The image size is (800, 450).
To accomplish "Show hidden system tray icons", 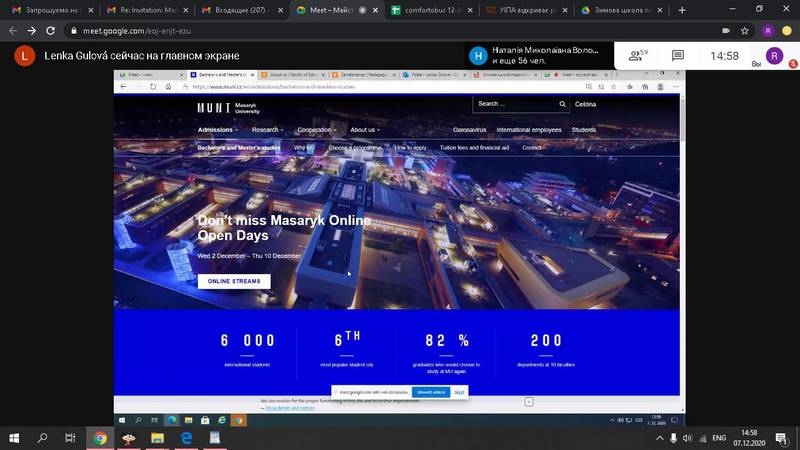I will coord(659,438).
